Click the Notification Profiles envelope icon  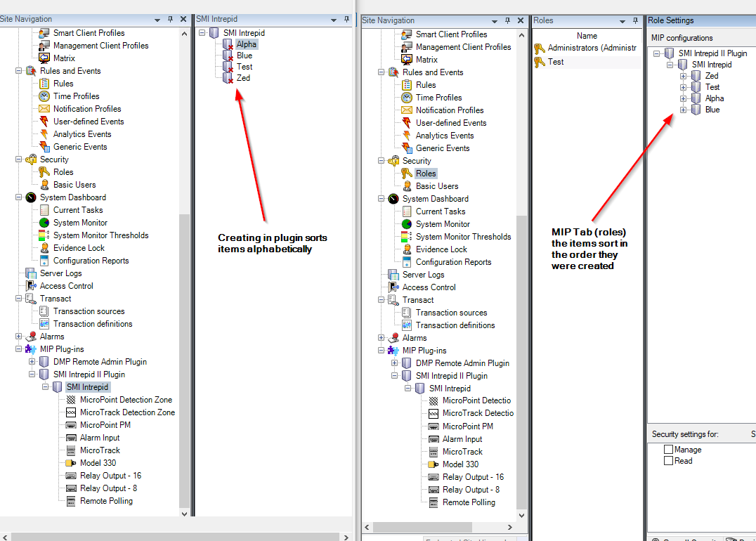click(x=45, y=109)
